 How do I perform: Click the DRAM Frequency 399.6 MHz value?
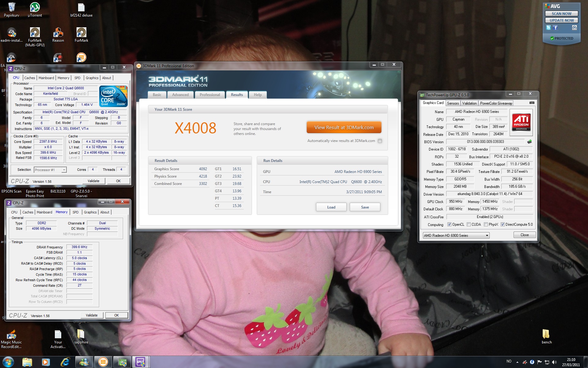pos(79,247)
